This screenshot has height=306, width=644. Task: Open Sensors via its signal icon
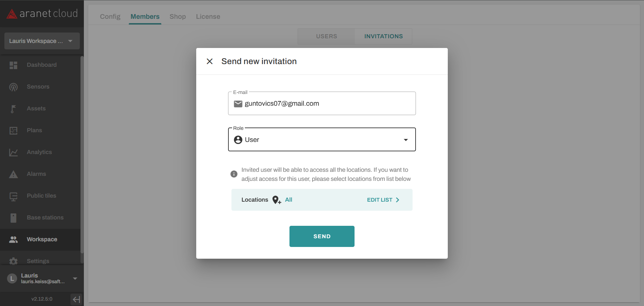(13, 87)
